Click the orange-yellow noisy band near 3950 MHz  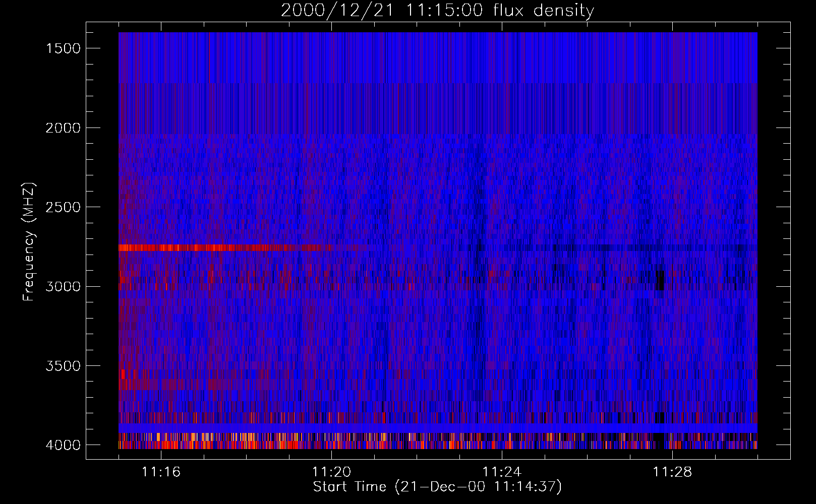(438, 436)
